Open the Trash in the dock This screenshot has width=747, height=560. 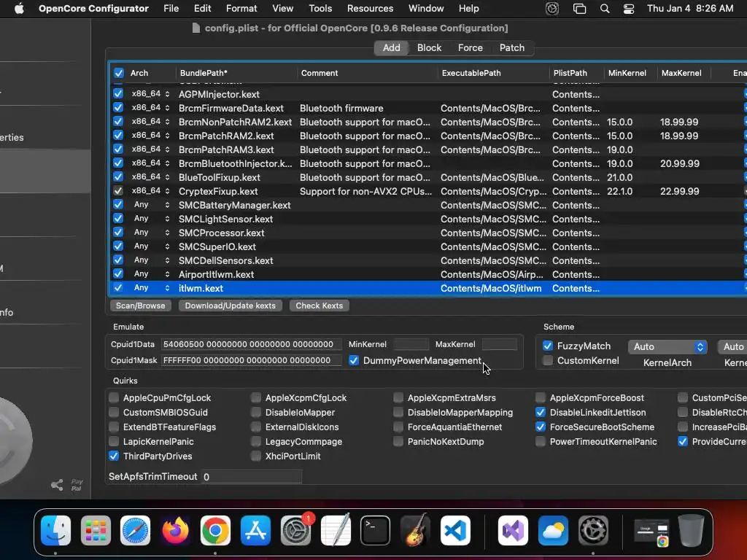[691, 530]
